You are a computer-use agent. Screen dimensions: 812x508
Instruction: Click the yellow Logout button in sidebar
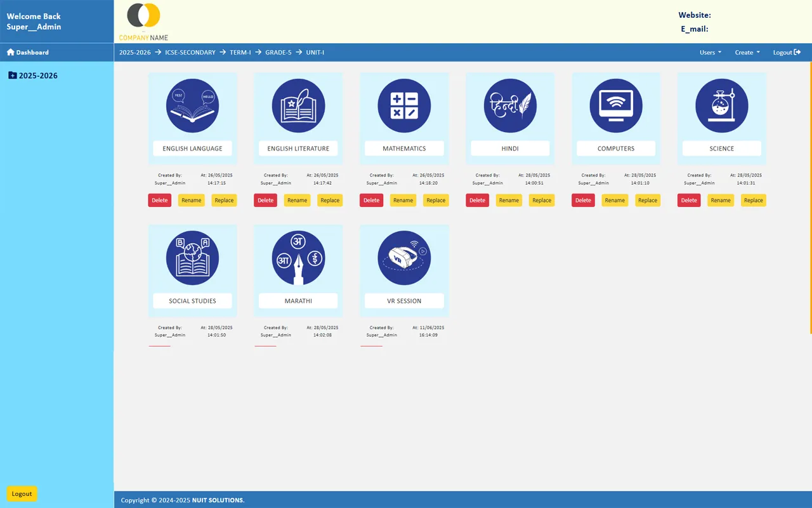point(22,494)
